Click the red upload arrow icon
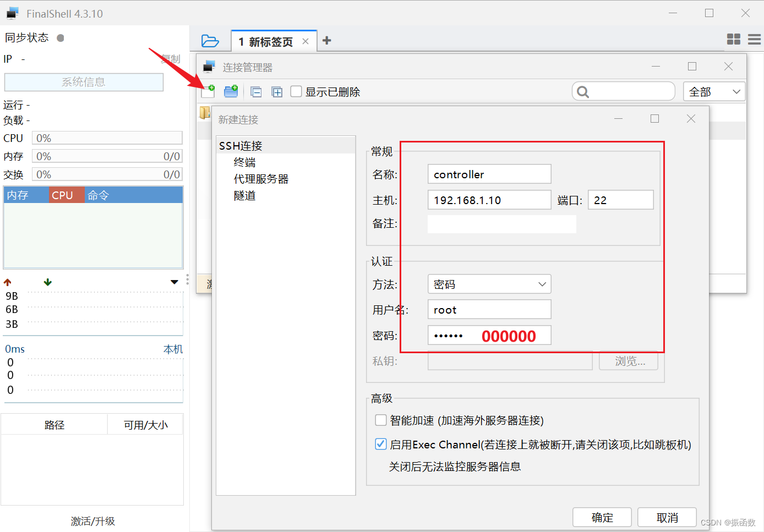 pyautogui.click(x=8, y=282)
